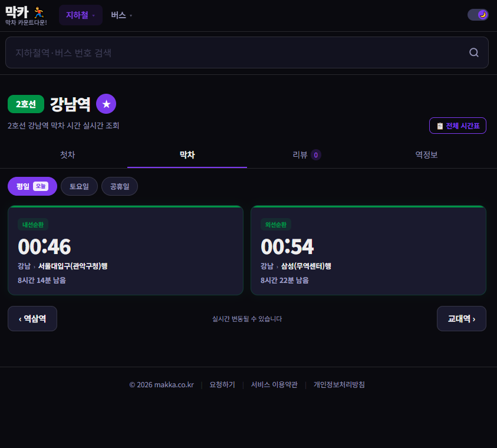497x448 pixels.
Task: Open the 서비스 이용약관 link
Action: click(274, 385)
